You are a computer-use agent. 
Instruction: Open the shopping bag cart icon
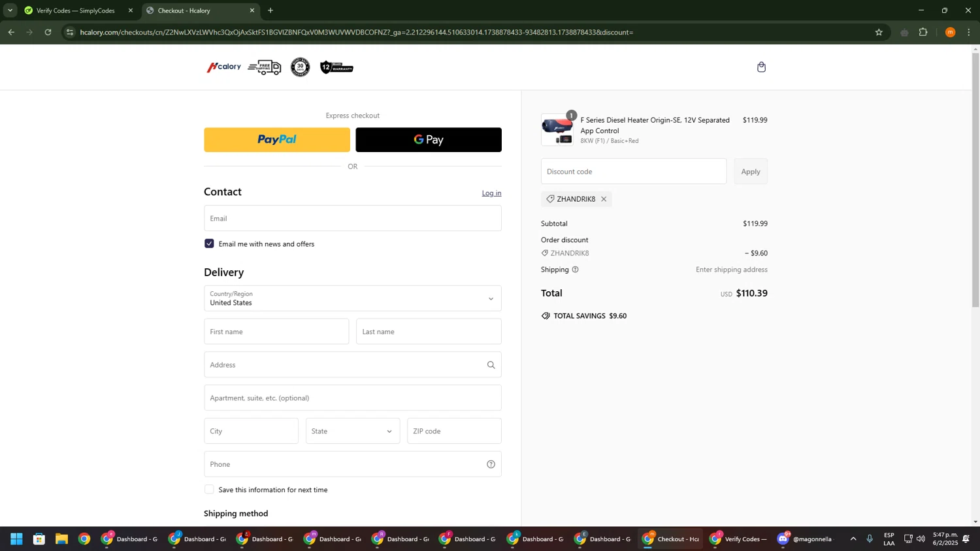761,67
